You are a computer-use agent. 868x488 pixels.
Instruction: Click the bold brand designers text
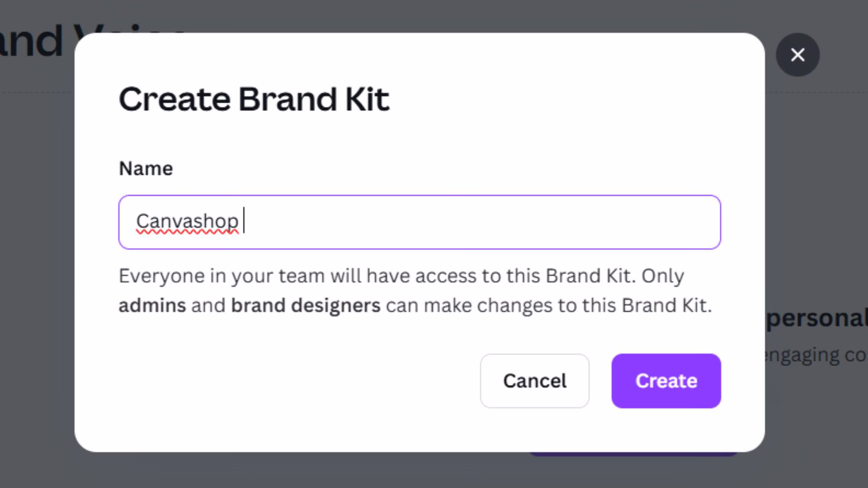(306, 305)
